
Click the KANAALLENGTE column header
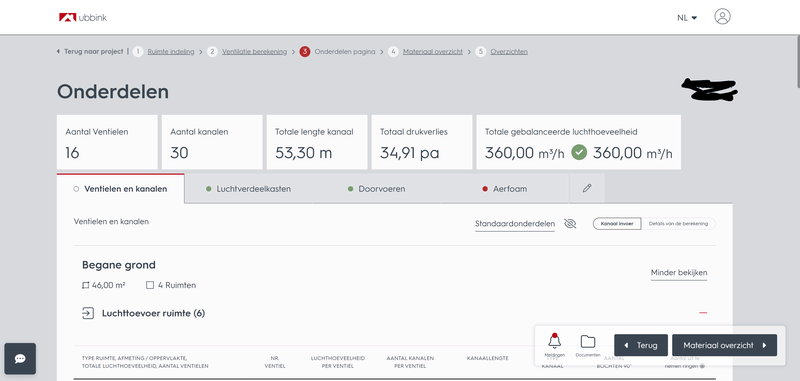click(x=488, y=358)
